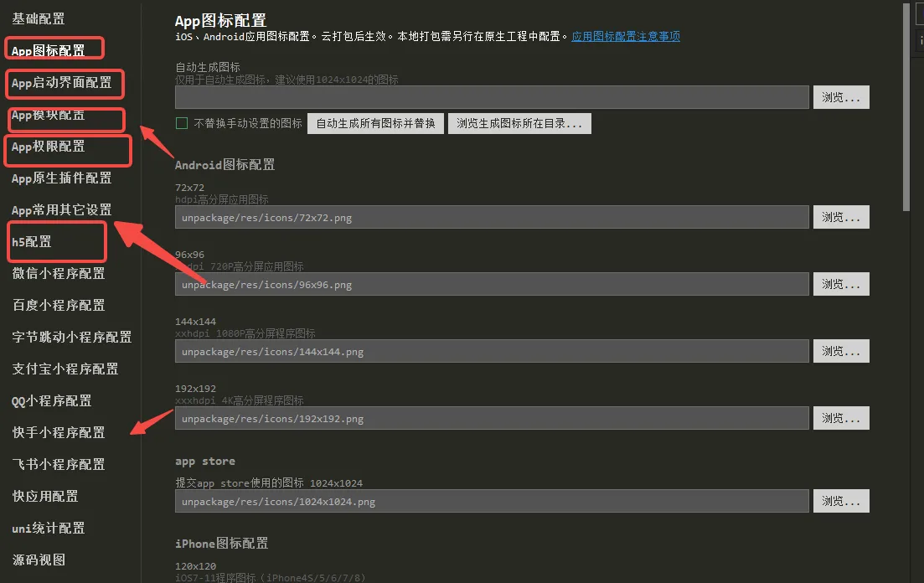Screen dimensions: 924x583
Task: Click the App图标配置 page title
Action: click(x=220, y=21)
